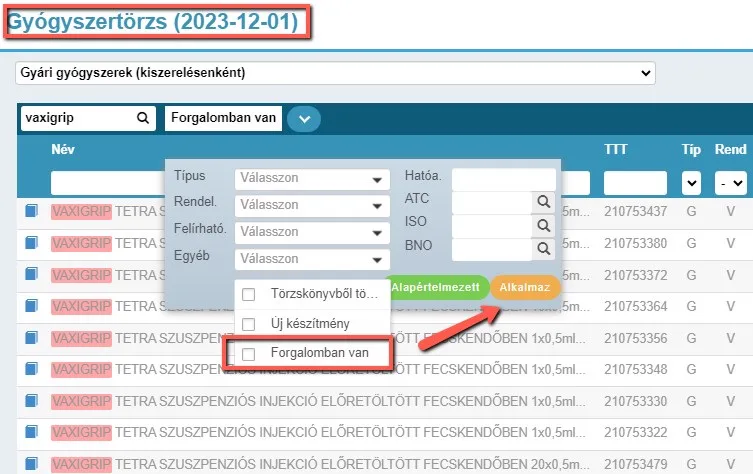The image size is (753, 474).
Task: Click the ISO input field
Action: point(492,226)
